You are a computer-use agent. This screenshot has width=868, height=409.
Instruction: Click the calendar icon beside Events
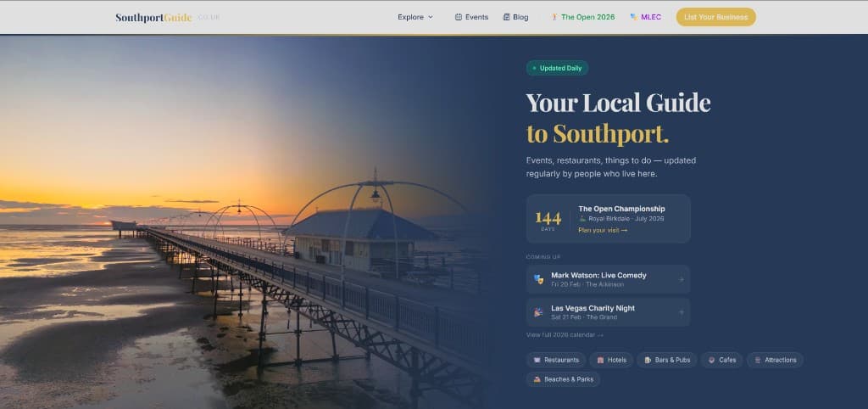pos(459,17)
